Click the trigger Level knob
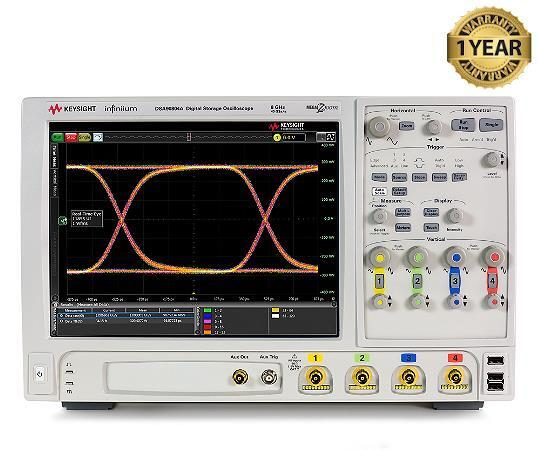 coord(492,160)
